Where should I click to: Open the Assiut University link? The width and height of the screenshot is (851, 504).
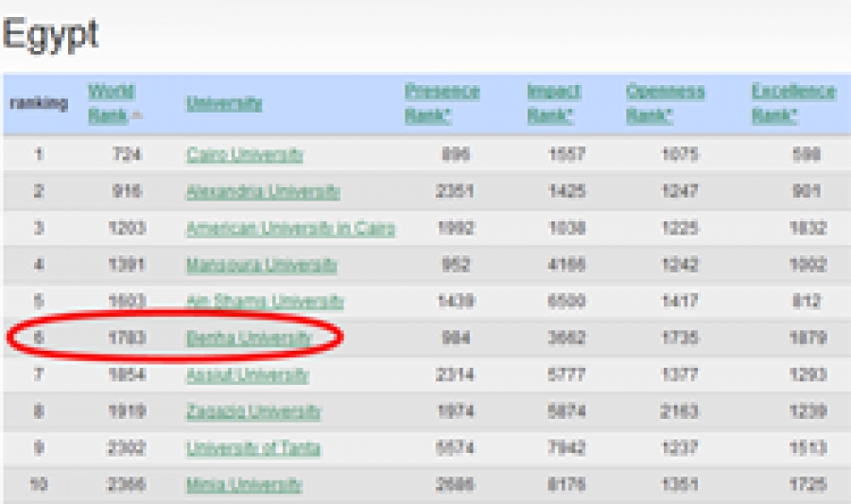(x=248, y=374)
